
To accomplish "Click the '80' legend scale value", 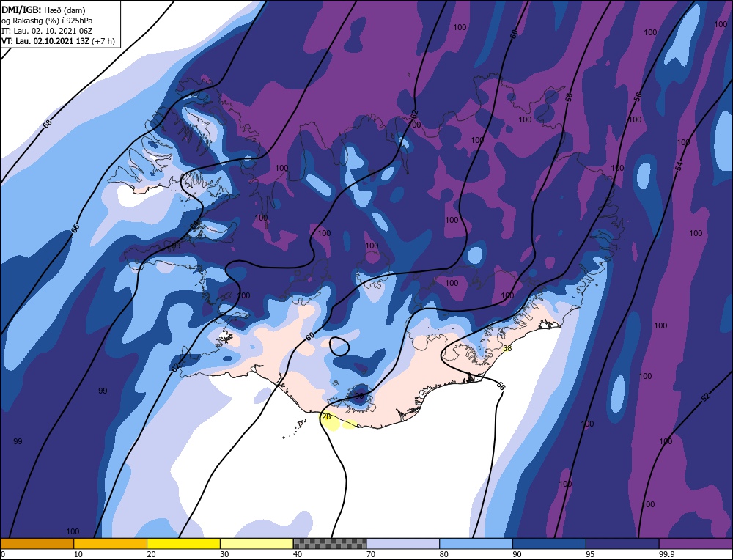I will click(x=444, y=554).
